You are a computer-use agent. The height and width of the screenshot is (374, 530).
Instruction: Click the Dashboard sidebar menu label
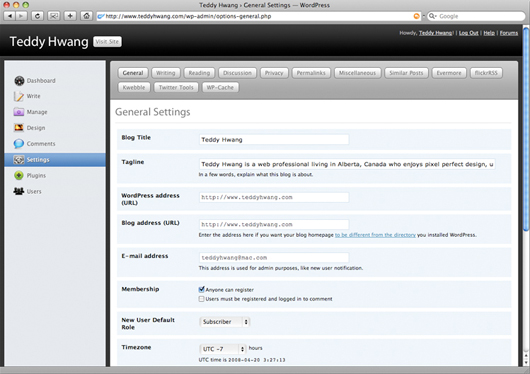click(x=41, y=81)
